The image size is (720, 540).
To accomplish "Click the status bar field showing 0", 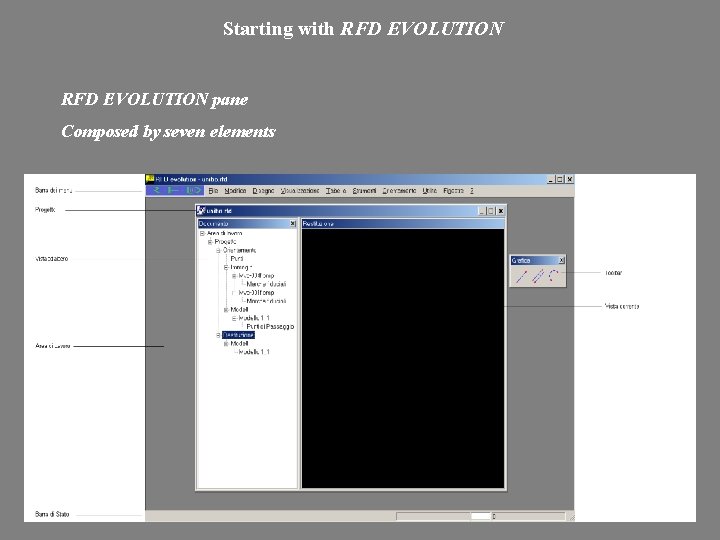I will tap(528, 517).
